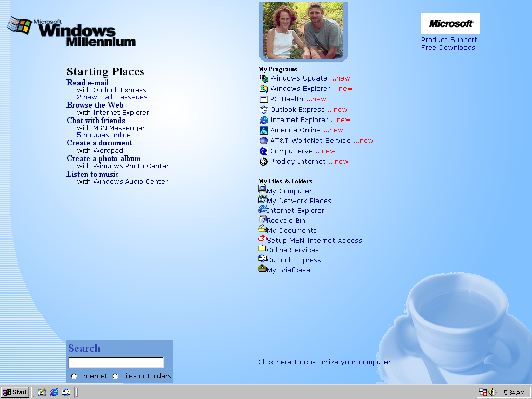Click the Setup MSN Internet Access icon
This screenshot has height=399, width=532.
point(262,239)
